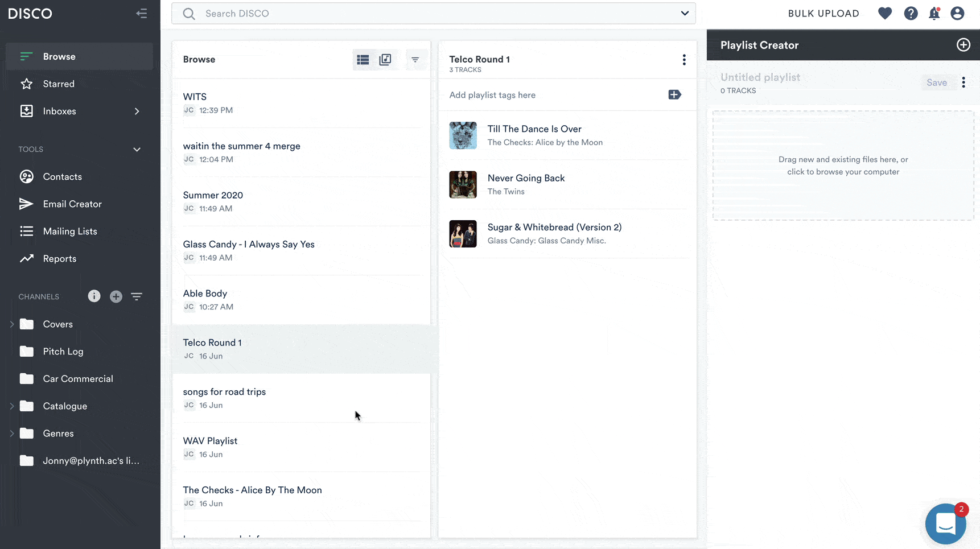Click the search magnifier icon
This screenshot has height=549, width=980.
click(x=189, y=14)
